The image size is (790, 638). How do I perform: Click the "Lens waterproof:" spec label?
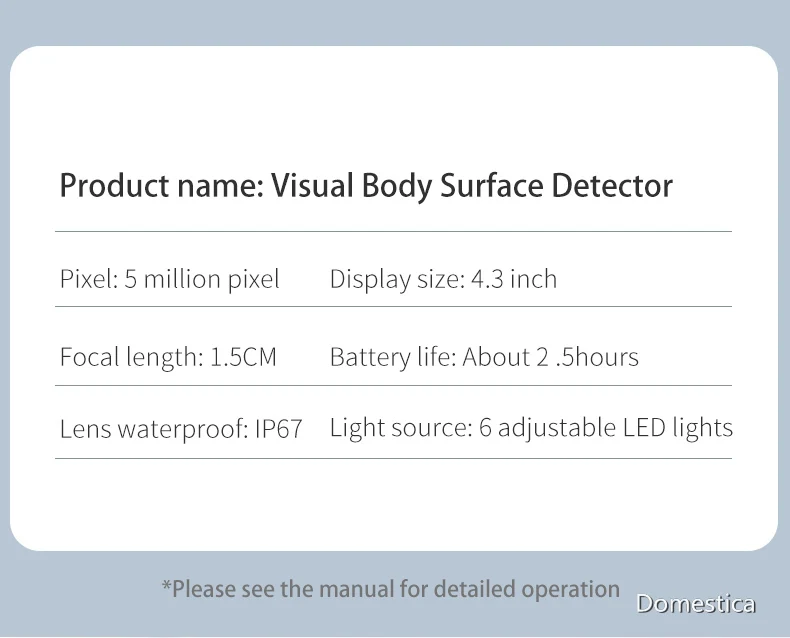pos(153,429)
